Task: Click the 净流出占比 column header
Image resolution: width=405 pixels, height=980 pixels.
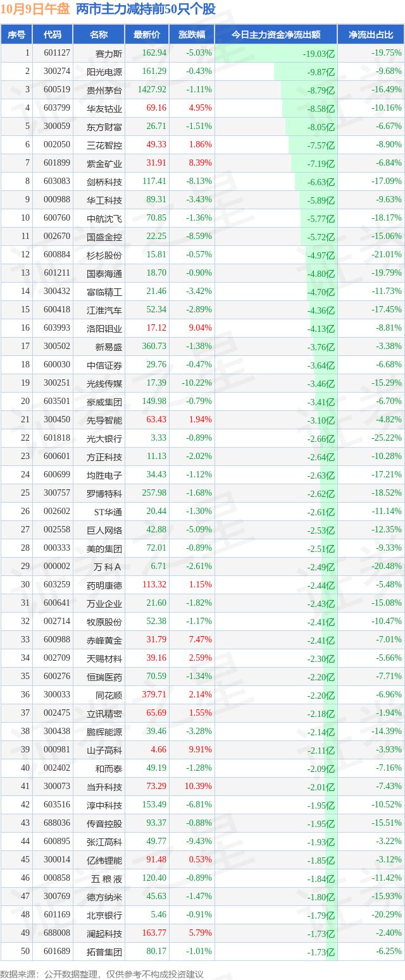Action: pyautogui.click(x=371, y=35)
